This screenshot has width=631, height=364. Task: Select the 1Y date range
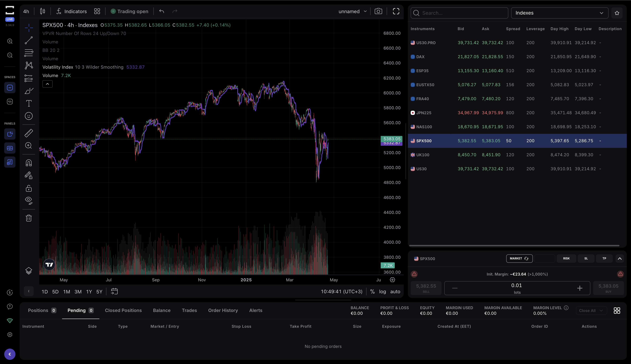click(x=89, y=292)
